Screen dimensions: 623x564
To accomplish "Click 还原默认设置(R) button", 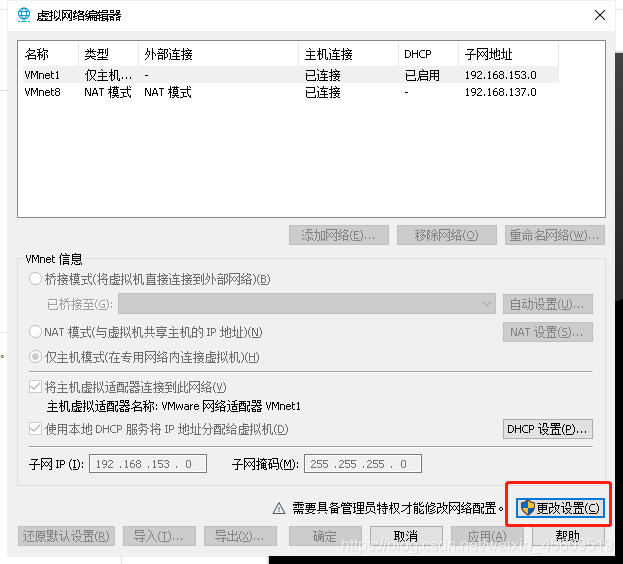I will click(66, 536).
